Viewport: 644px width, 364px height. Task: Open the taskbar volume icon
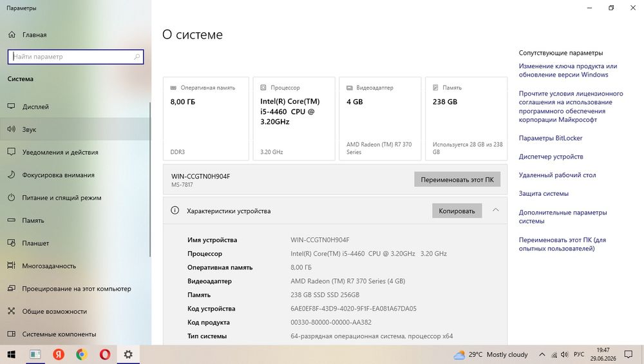click(x=565, y=354)
